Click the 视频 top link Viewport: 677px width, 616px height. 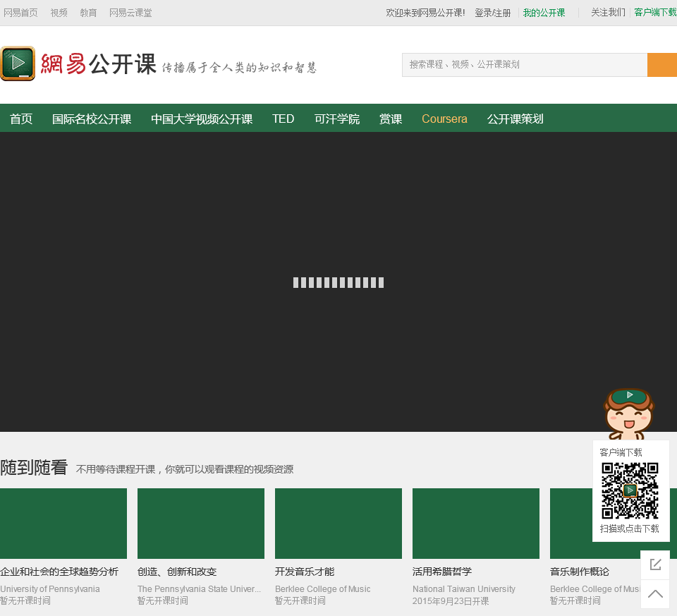click(59, 13)
